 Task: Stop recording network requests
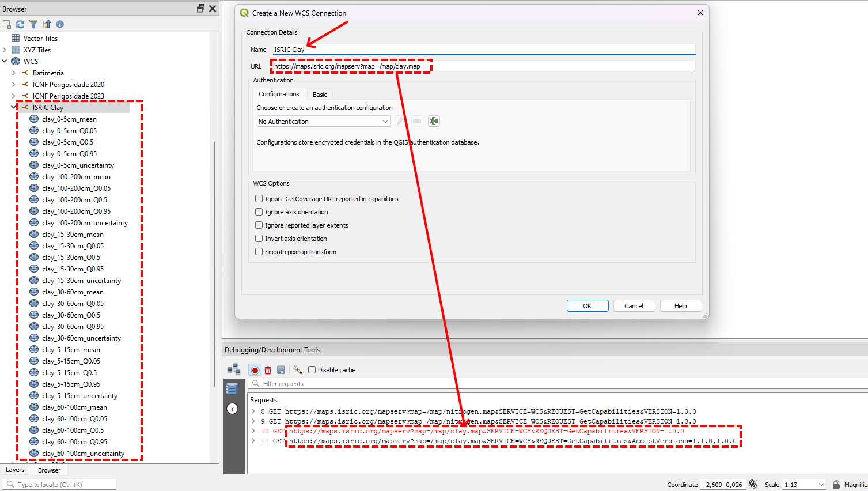point(254,369)
